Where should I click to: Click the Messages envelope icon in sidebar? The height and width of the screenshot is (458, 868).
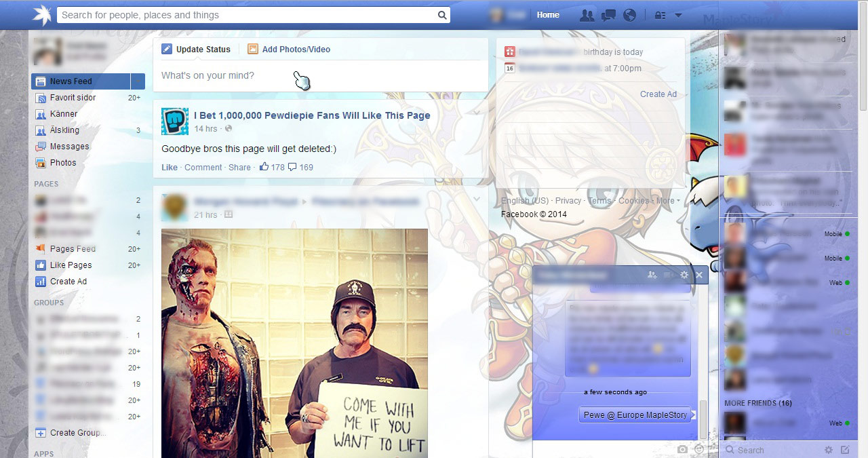point(41,147)
